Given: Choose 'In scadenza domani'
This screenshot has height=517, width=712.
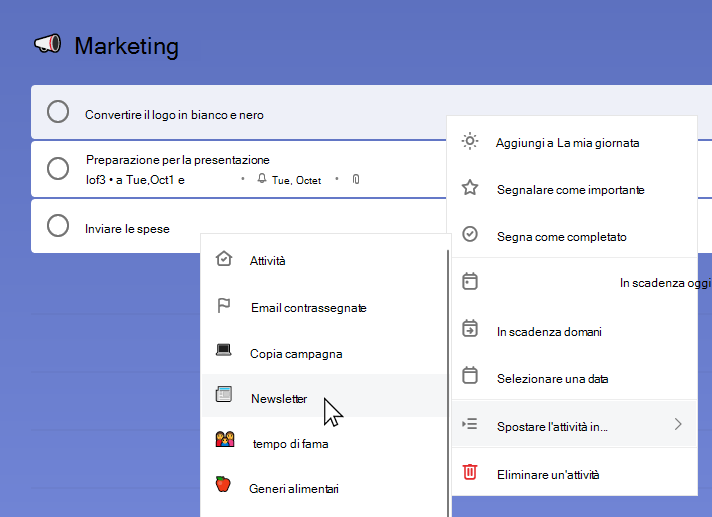Looking at the screenshot, I should [x=572, y=331].
